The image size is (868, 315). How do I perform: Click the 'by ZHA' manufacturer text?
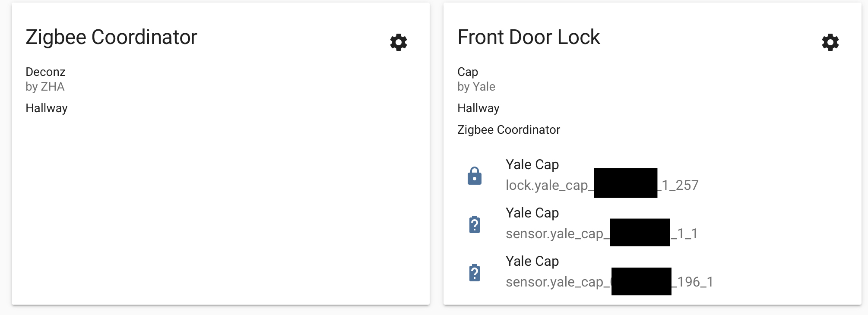coord(45,87)
